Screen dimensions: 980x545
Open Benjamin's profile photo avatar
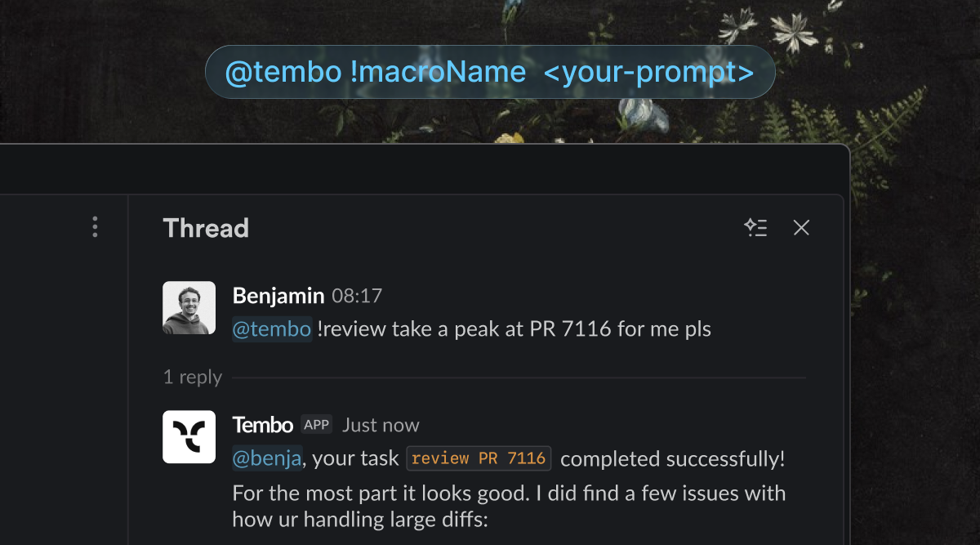click(x=189, y=308)
